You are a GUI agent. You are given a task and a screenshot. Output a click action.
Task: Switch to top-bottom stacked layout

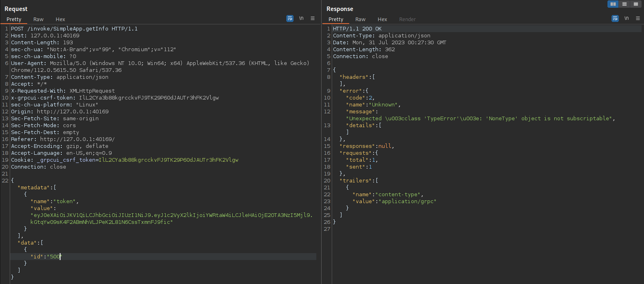click(625, 4)
